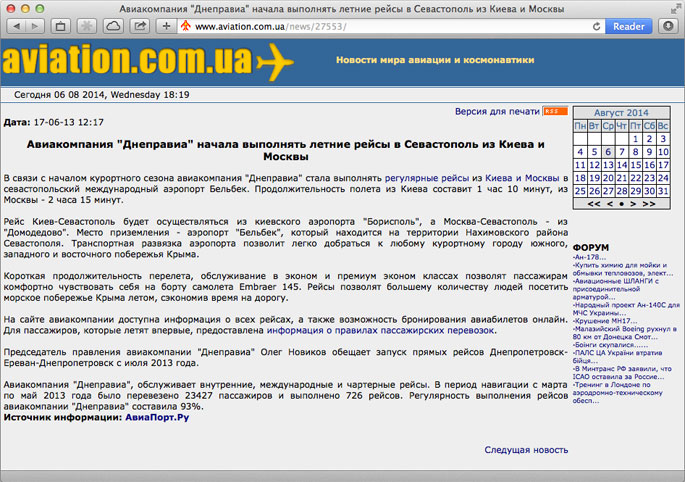Click Август 2014 calendar header
Viewport: 685px width, 482px height.
[x=621, y=113]
